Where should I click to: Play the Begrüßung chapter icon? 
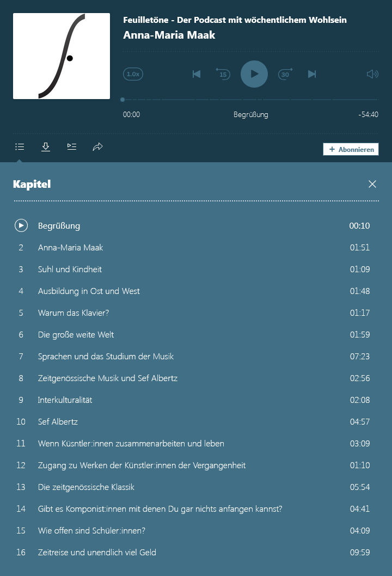tap(21, 225)
